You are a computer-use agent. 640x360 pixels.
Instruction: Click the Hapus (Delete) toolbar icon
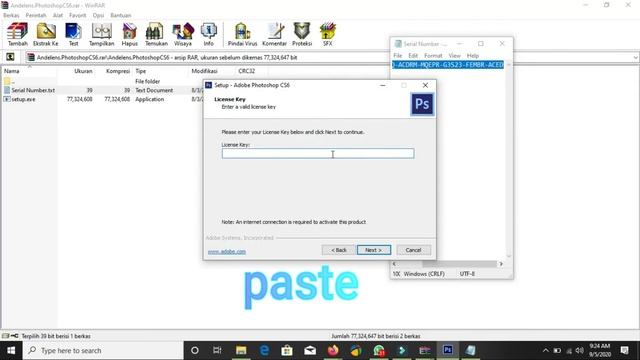tap(129, 34)
